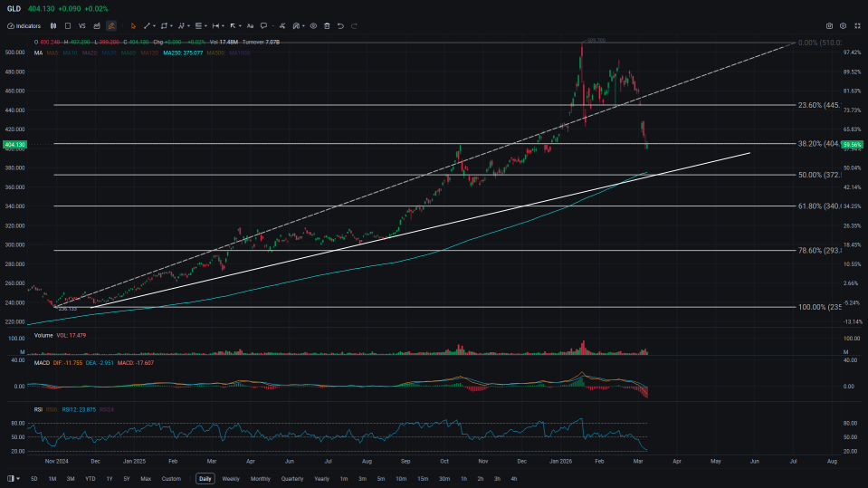Select the 4h interval
Viewport: 868px width, 488px height.
click(x=514, y=479)
